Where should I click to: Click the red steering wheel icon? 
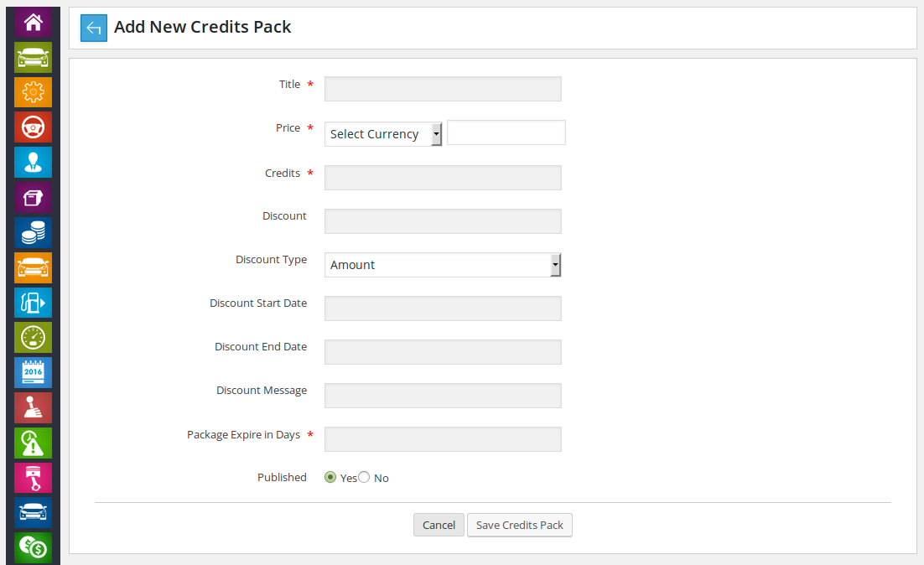pos(33,127)
